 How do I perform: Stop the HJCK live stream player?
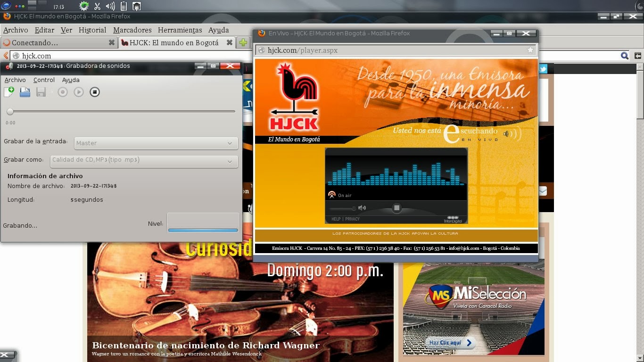pyautogui.click(x=397, y=207)
